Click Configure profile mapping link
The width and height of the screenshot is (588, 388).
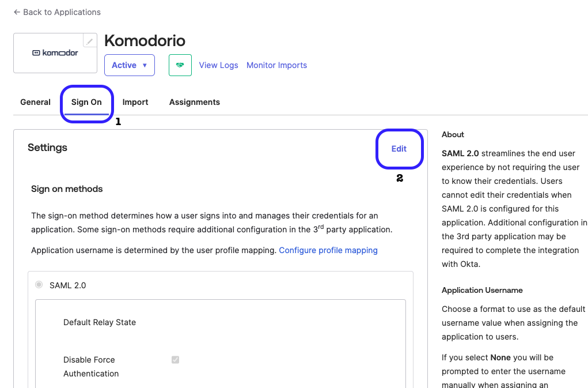tap(328, 250)
